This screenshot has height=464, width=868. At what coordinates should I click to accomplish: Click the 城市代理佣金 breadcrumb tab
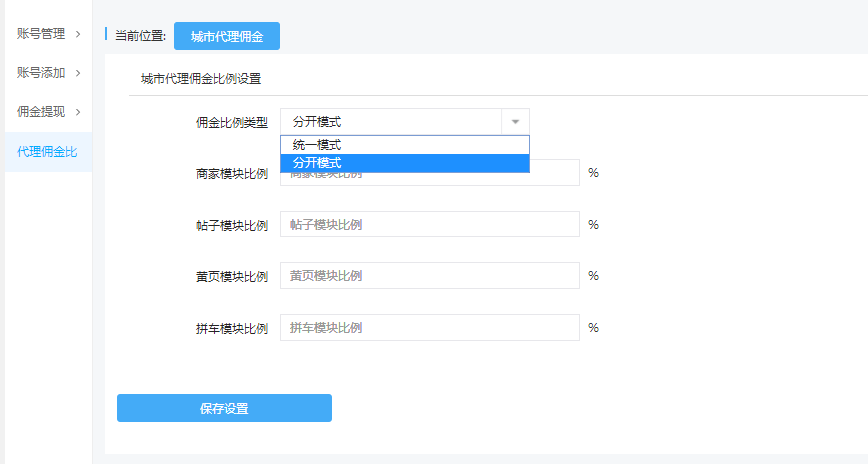pyautogui.click(x=227, y=36)
